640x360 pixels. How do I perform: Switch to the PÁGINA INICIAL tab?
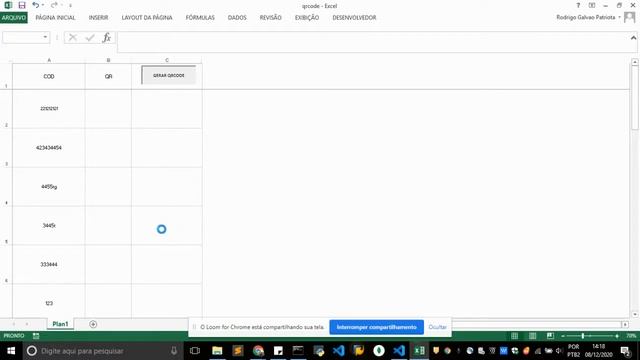click(x=56, y=18)
